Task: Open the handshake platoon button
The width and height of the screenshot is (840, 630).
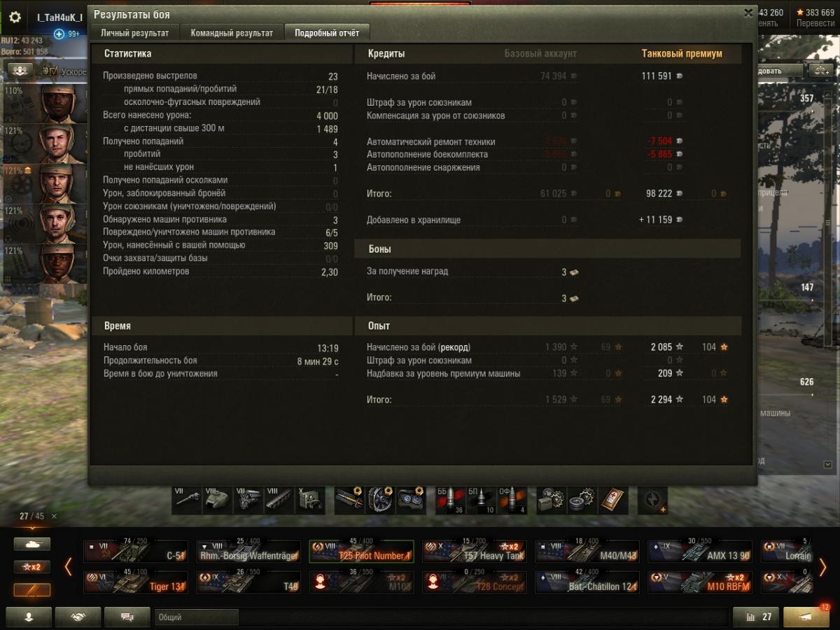Action: pos(78,617)
